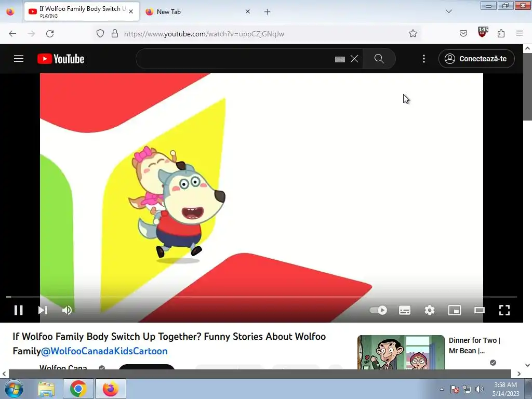The height and width of the screenshot is (399, 532).
Task: Open the Firefox View pinned icon
Action: click(x=10, y=12)
